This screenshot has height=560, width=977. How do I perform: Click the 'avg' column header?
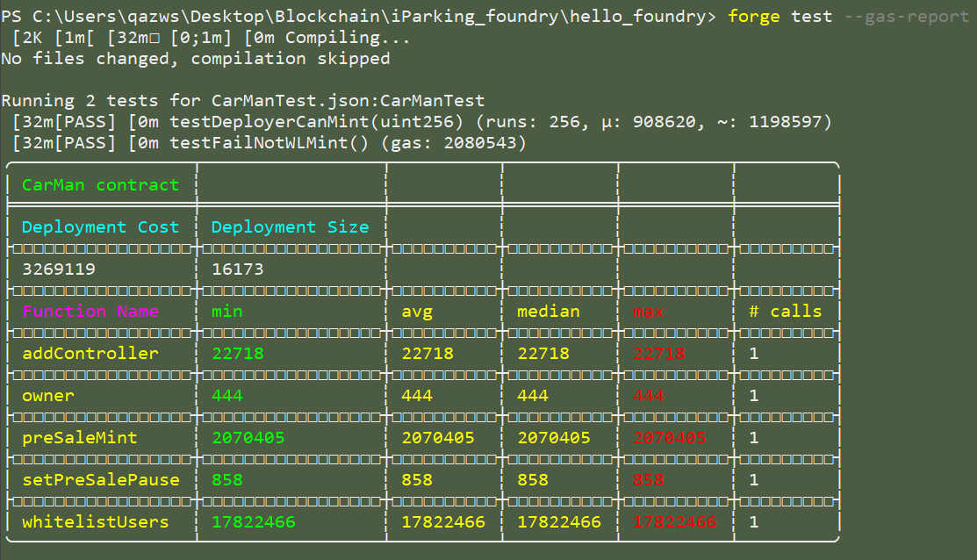pyautogui.click(x=417, y=311)
